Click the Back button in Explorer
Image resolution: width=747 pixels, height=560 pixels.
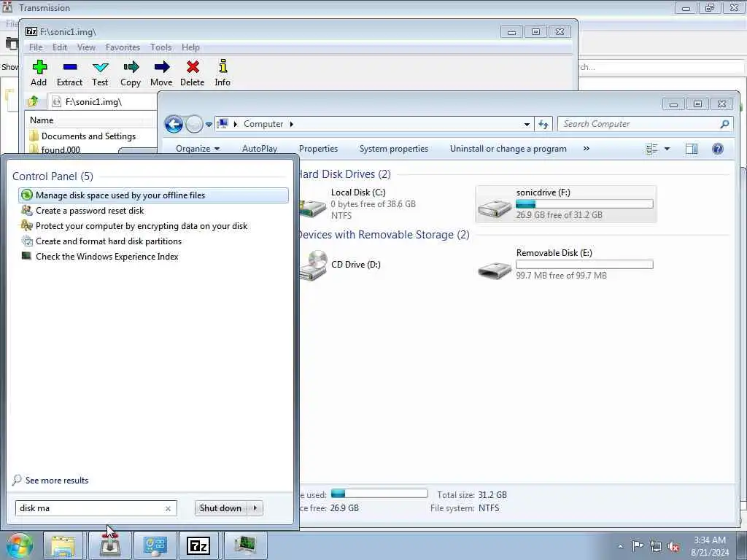click(x=174, y=124)
